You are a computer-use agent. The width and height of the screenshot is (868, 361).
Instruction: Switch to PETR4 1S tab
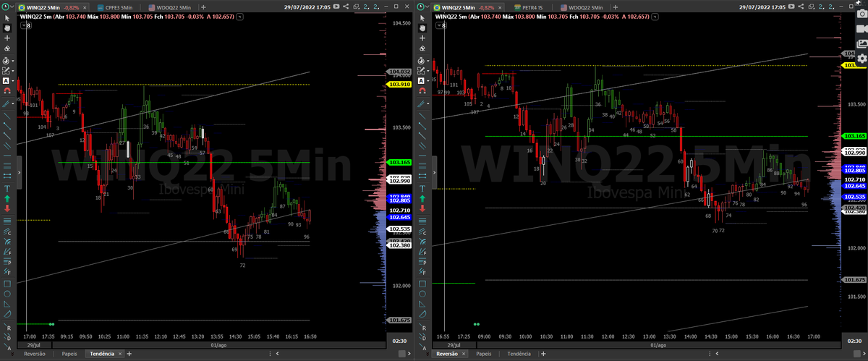coord(530,7)
